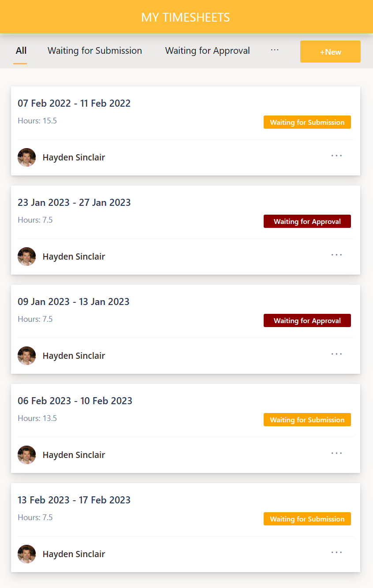The height and width of the screenshot is (588, 373).
Task: Click Waiting for Approval badge on 23 Jan 2023 card
Action: (x=307, y=221)
